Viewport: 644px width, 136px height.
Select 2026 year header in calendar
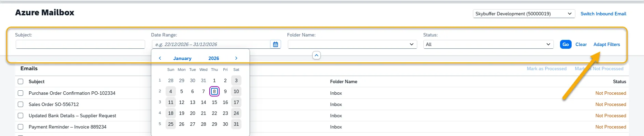tap(214, 58)
